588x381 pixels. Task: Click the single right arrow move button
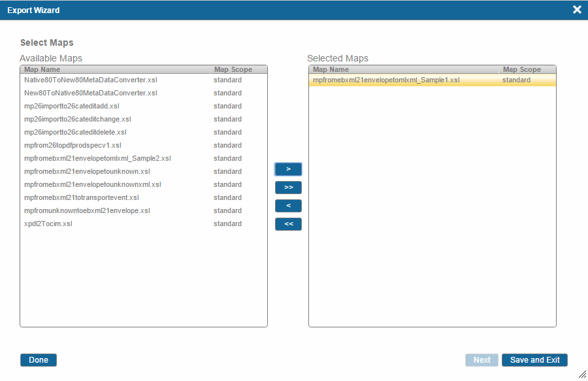click(x=288, y=169)
